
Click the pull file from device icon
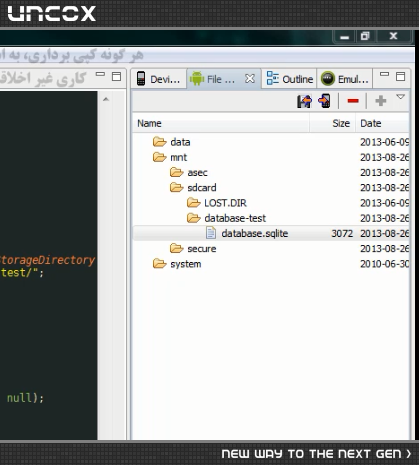point(304,101)
